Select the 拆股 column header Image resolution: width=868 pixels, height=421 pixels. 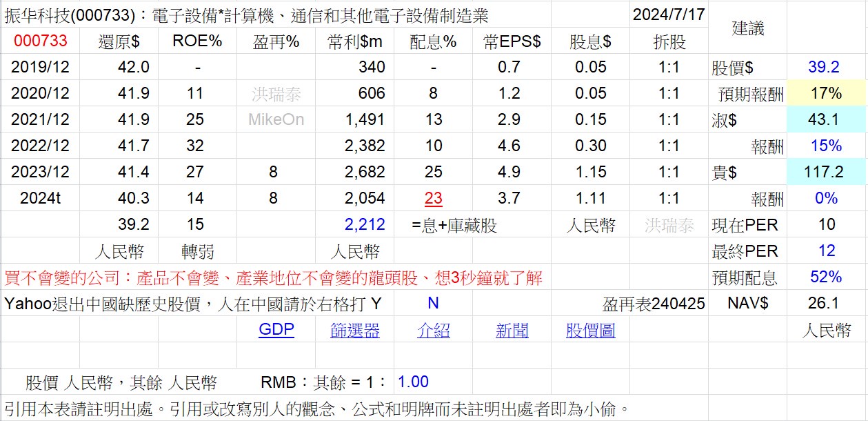669,41
